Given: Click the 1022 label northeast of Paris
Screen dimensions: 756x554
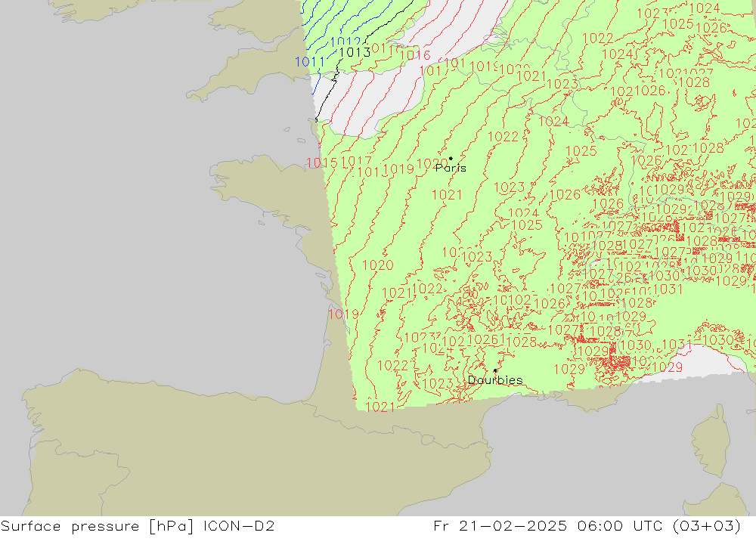Looking at the screenshot, I should pyautogui.click(x=503, y=137).
